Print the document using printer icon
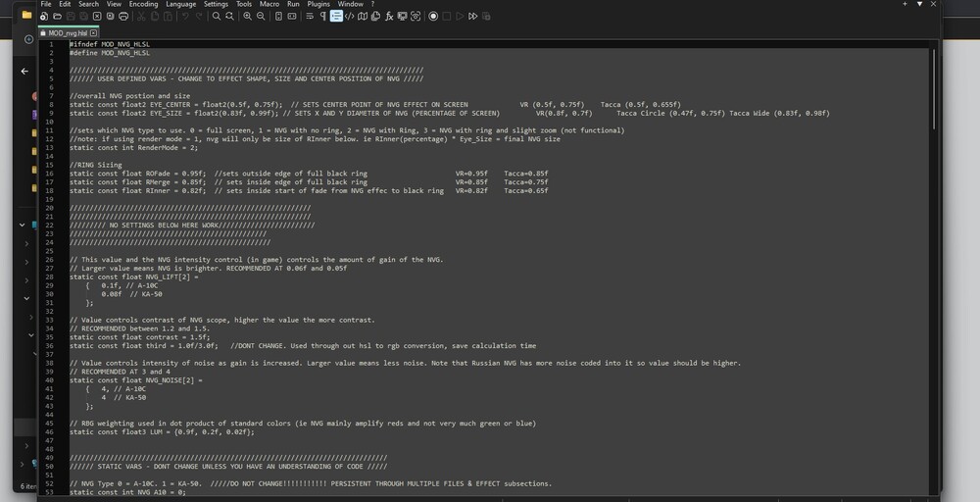The height and width of the screenshot is (502, 980). click(123, 17)
